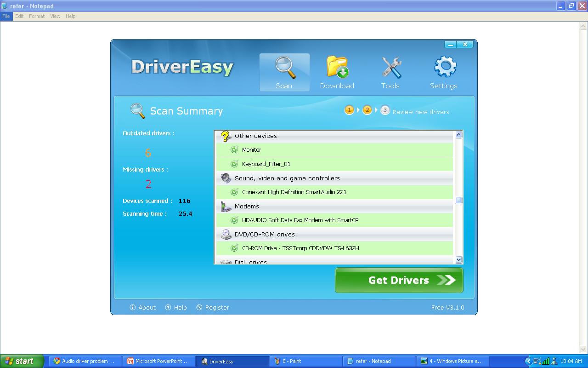588x368 pixels.
Task: Click step 2 circle indicator
Action: (x=367, y=110)
